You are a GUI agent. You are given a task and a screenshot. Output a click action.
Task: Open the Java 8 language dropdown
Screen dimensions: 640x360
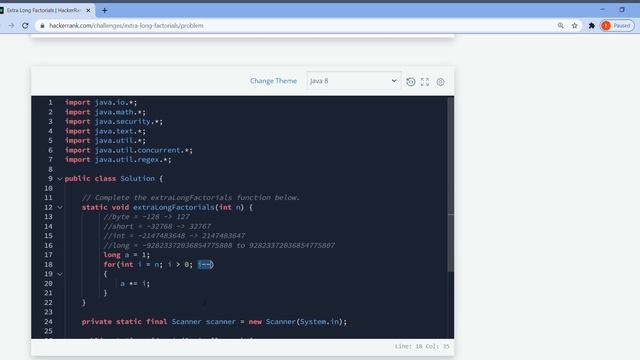[x=353, y=81]
